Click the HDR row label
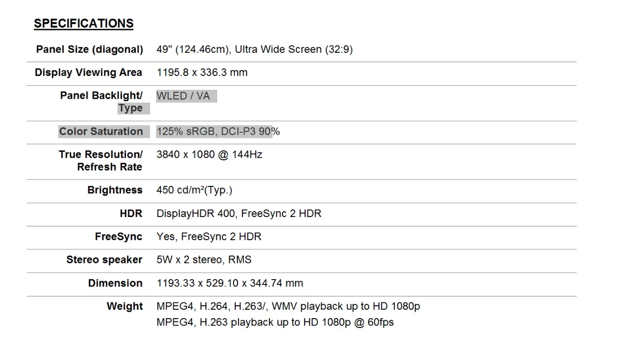 coord(131,214)
